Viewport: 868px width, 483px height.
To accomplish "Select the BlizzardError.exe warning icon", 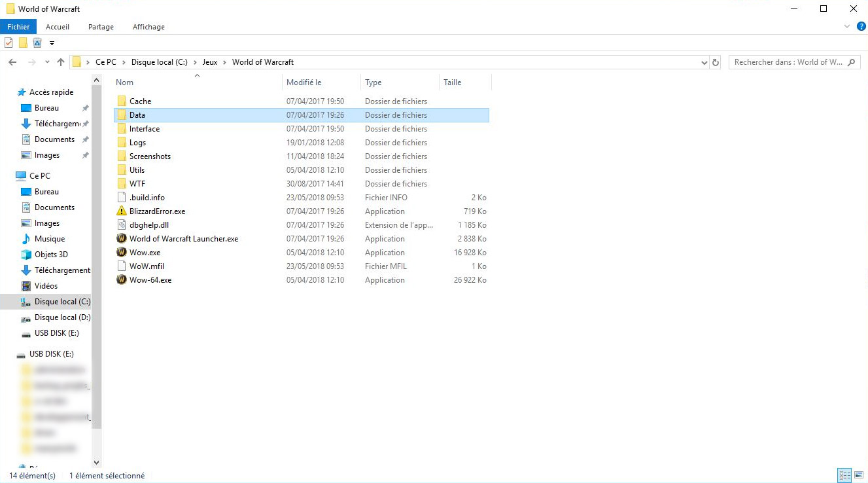I will 122,211.
